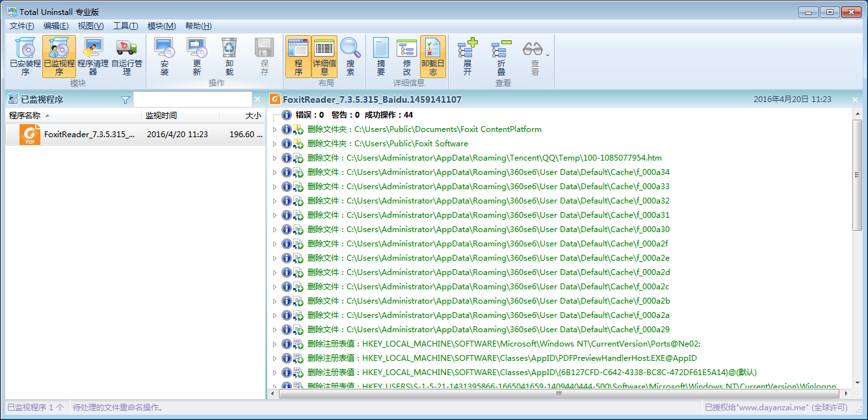Click the 展开 expand-all icon
The width and height of the screenshot is (868, 420).
pyautogui.click(x=467, y=57)
